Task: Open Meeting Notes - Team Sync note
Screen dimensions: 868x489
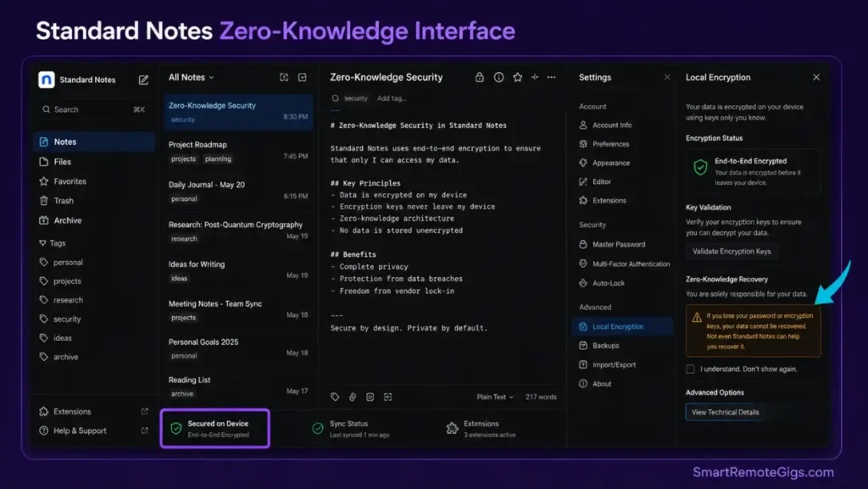Action: (238, 310)
